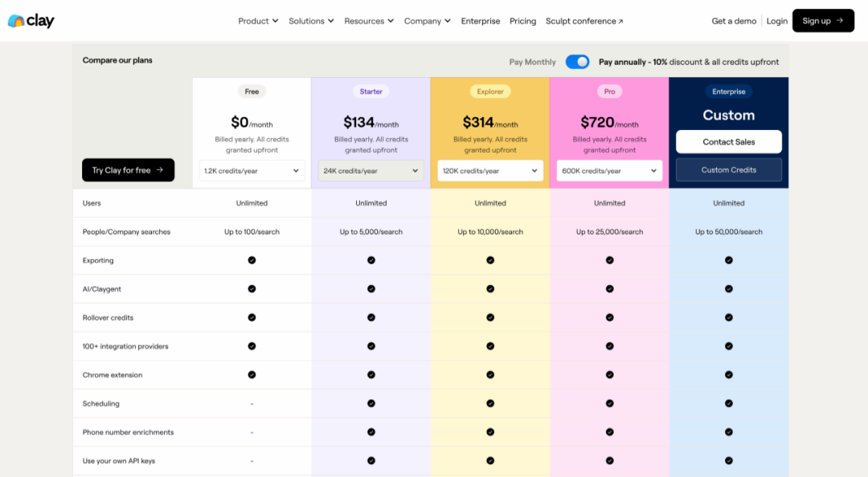This screenshot has width=868, height=477.
Task: Click the Exporting checkmark in Free column
Action: tap(252, 260)
